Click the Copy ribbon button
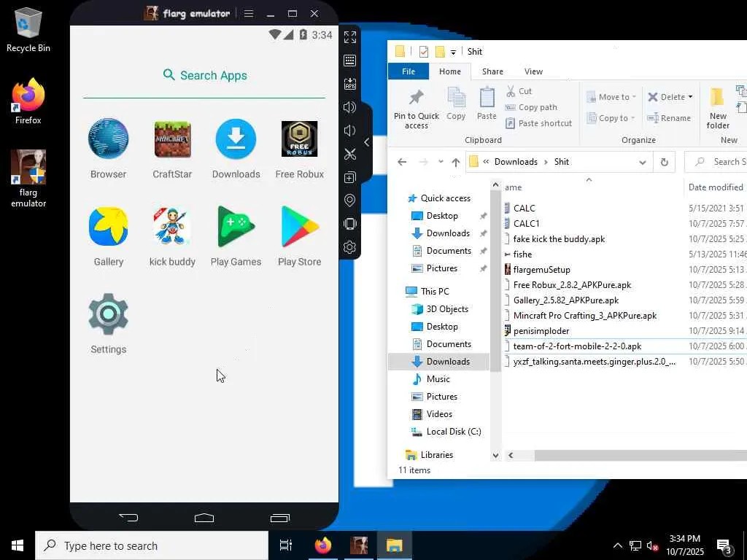The height and width of the screenshot is (560, 747). (456, 104)
